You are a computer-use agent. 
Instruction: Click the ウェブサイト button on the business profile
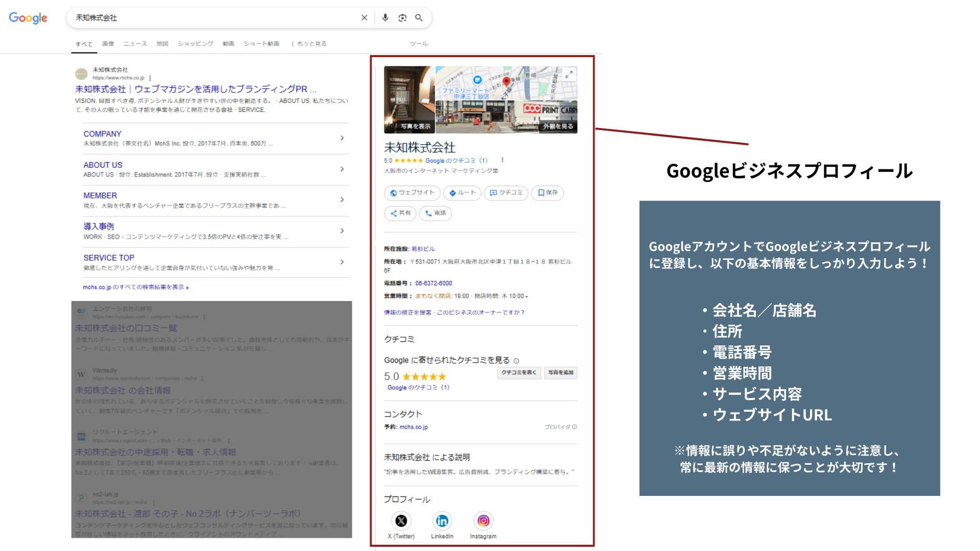click(x=412, y=193)
